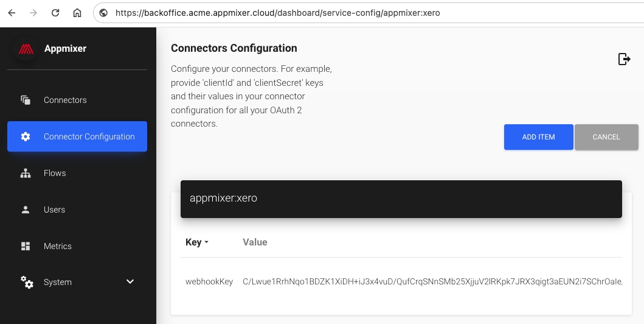Click the Connectors stacked-pages icon

click(x=26, y=100)
